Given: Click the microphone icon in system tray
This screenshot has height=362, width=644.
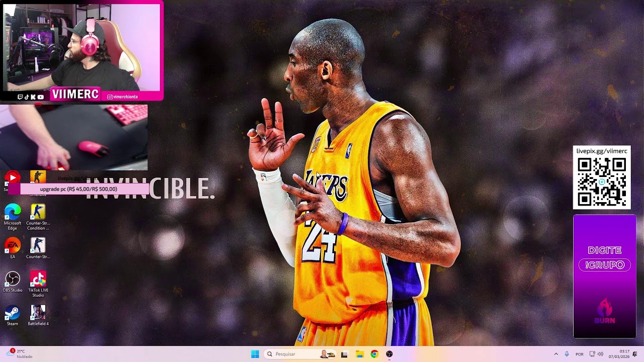Looking at the screenshot, I should pos(567,354).
